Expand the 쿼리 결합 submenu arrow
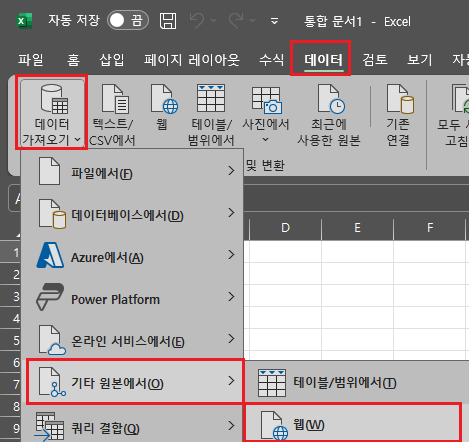469x442 pixels. tap(231, 425)
